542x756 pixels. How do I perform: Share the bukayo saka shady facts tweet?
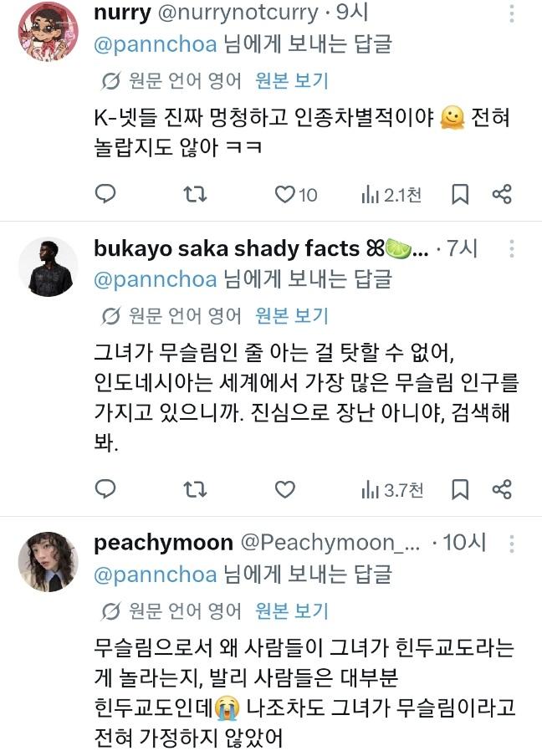[x=502, y=489]
